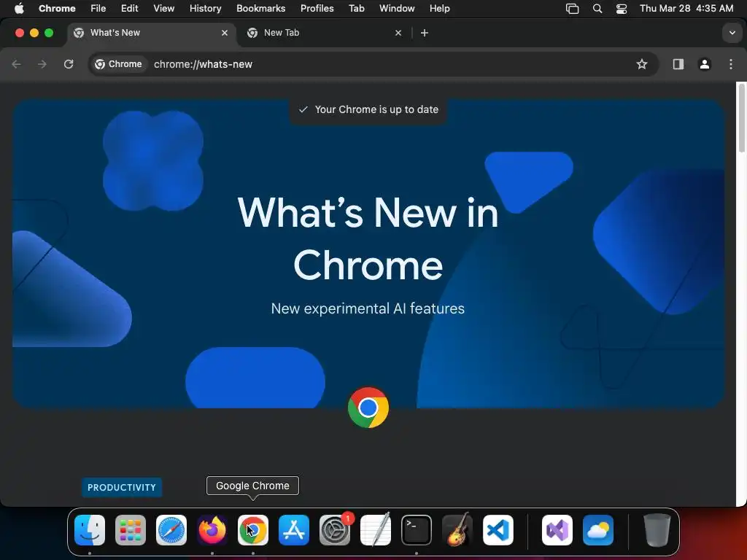Open TextEdit from the Dock

376,530
